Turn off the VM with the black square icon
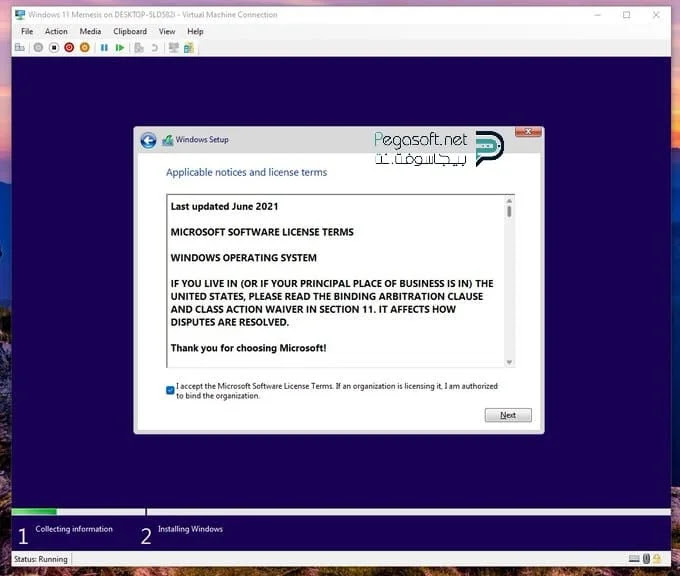680x576 pixels. (54, 48)
